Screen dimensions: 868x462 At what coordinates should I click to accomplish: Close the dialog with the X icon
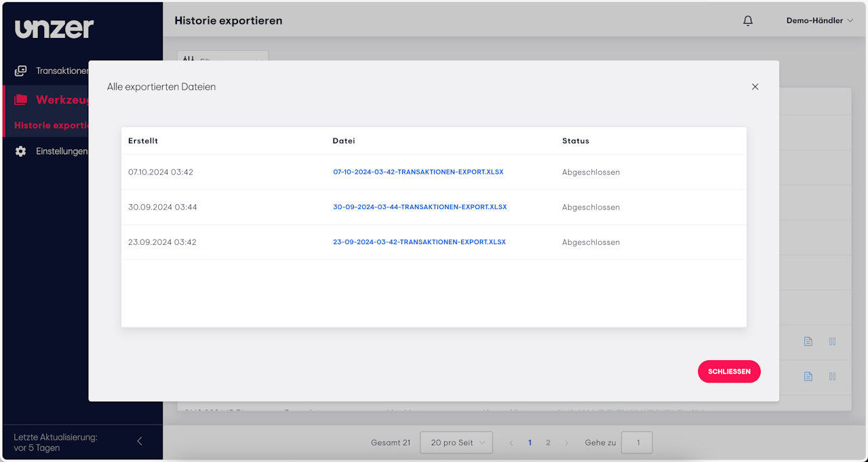pos(755,87)
